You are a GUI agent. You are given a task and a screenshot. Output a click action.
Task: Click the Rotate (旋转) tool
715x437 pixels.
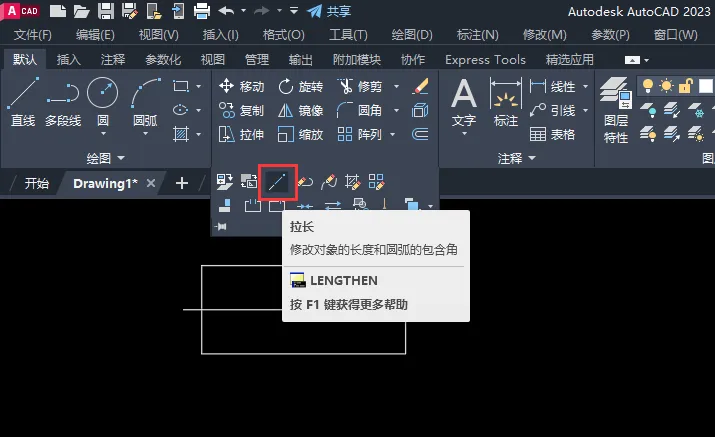(x=301, y=86)
